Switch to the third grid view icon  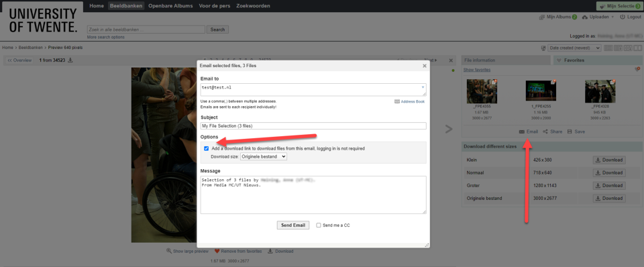pos(628,48)
